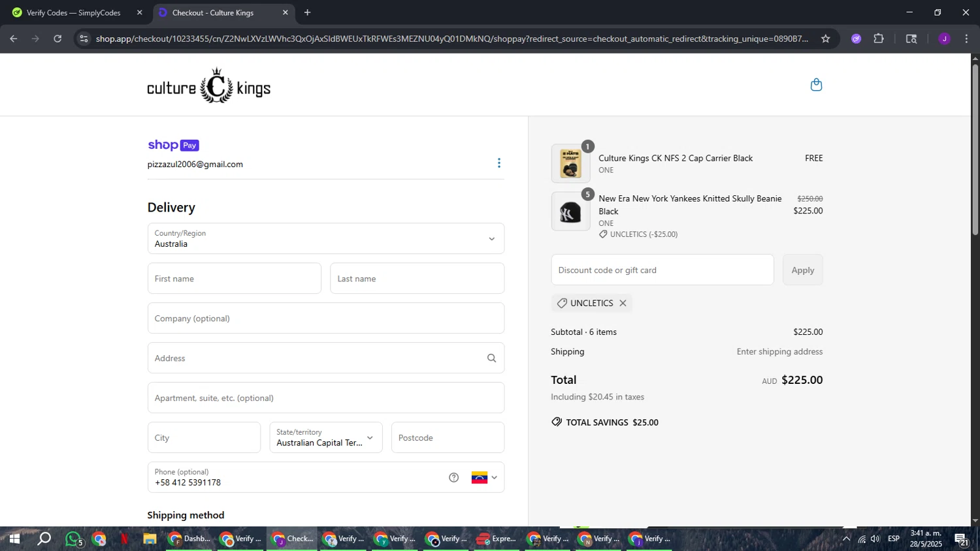Expand the Country/Region dropdown

click(325, 238)
